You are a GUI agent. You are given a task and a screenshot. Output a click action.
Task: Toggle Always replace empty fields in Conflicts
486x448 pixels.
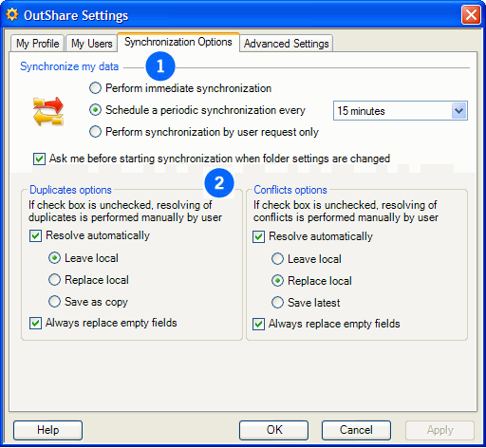tap(258, 324)
